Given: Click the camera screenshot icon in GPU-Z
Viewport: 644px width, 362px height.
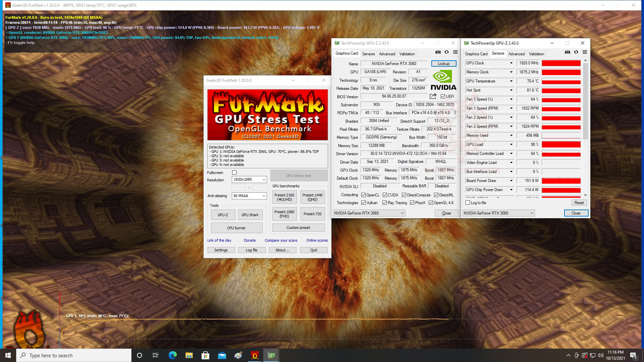Looking at the screenshot, I should [438, 52].
